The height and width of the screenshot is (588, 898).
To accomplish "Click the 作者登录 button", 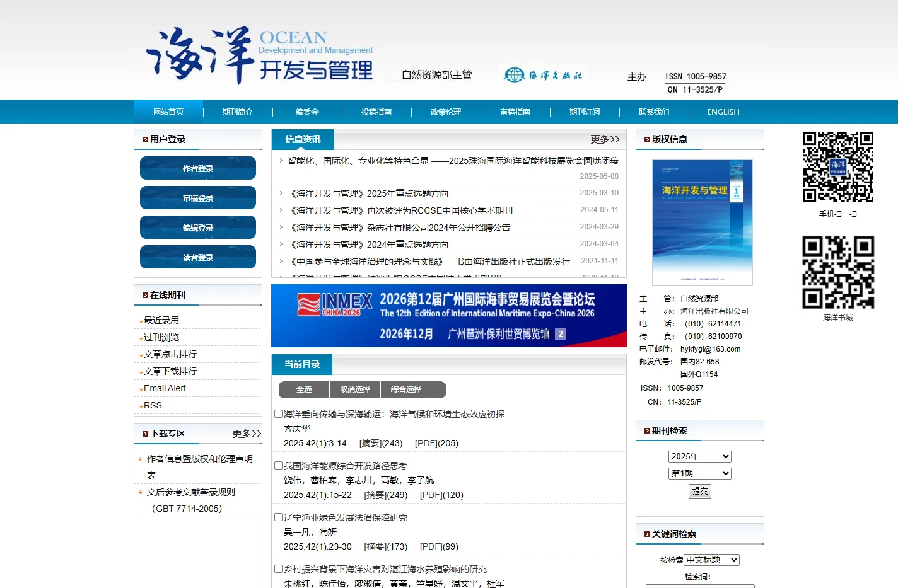I will click(x=198, y=168).
